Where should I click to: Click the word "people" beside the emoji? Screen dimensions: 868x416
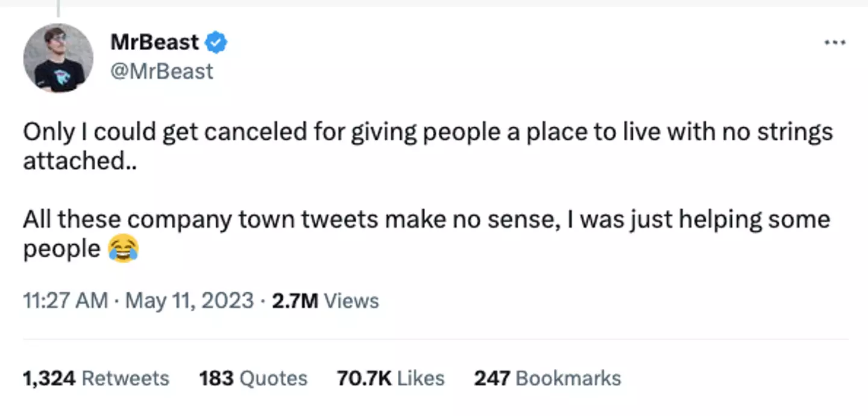(x=61, y=249)
